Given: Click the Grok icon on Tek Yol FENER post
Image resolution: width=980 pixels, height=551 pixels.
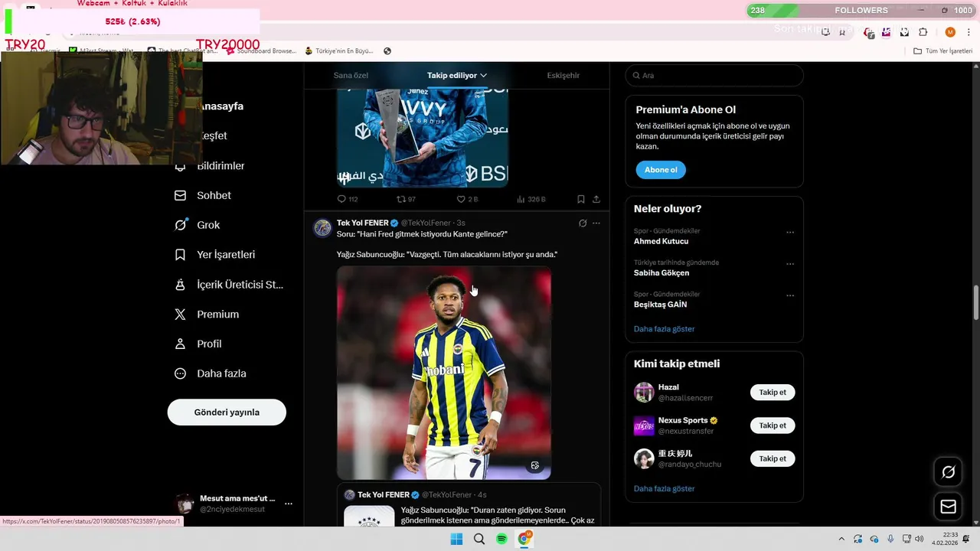Looking at the screenshot, I should (583, 223).
